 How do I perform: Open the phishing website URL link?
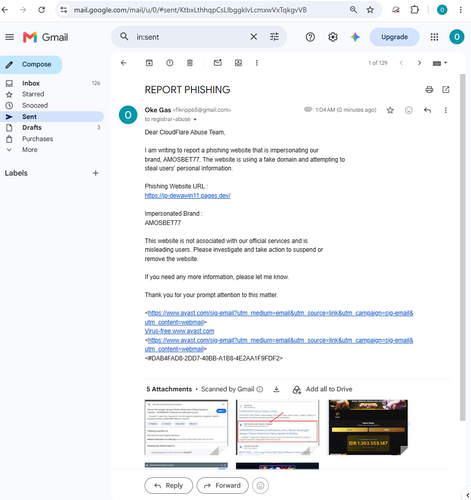click(187, 196)
